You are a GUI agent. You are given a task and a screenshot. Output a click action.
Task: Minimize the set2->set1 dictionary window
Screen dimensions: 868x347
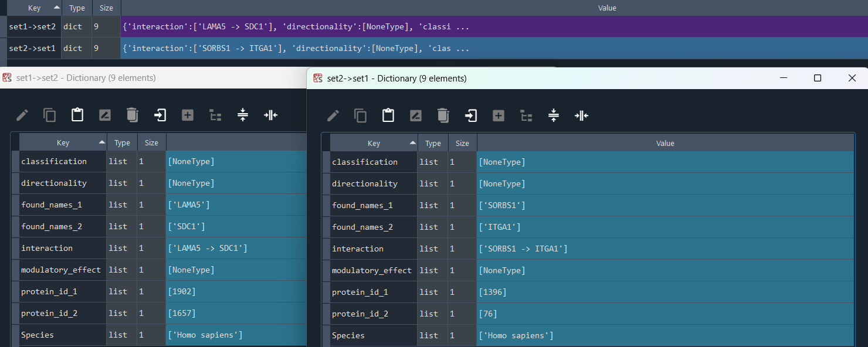point(783,78)
